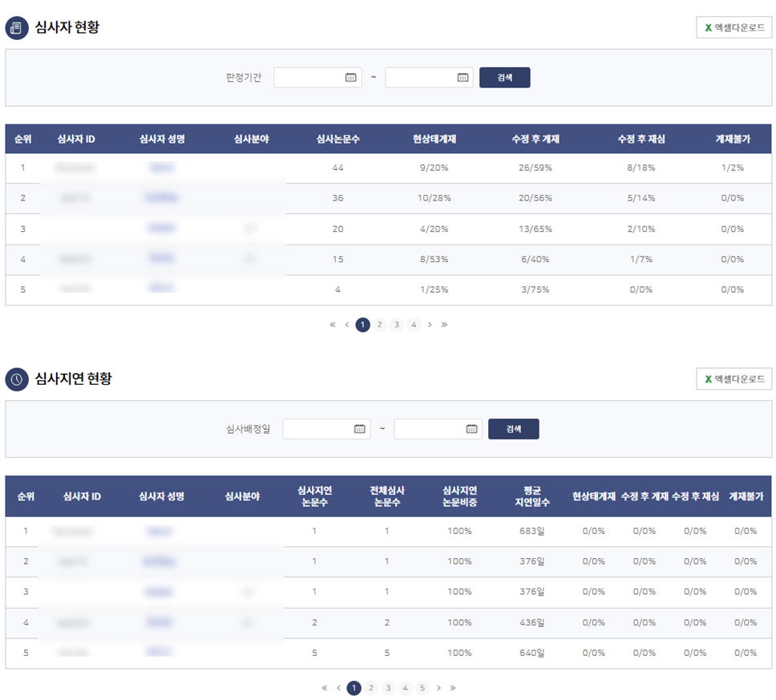Viewport: 776px width, 700px height.
Task: Go to page 5 of 심사지연 현황 table
Action: pyautogui.click(x=422, y=688)
